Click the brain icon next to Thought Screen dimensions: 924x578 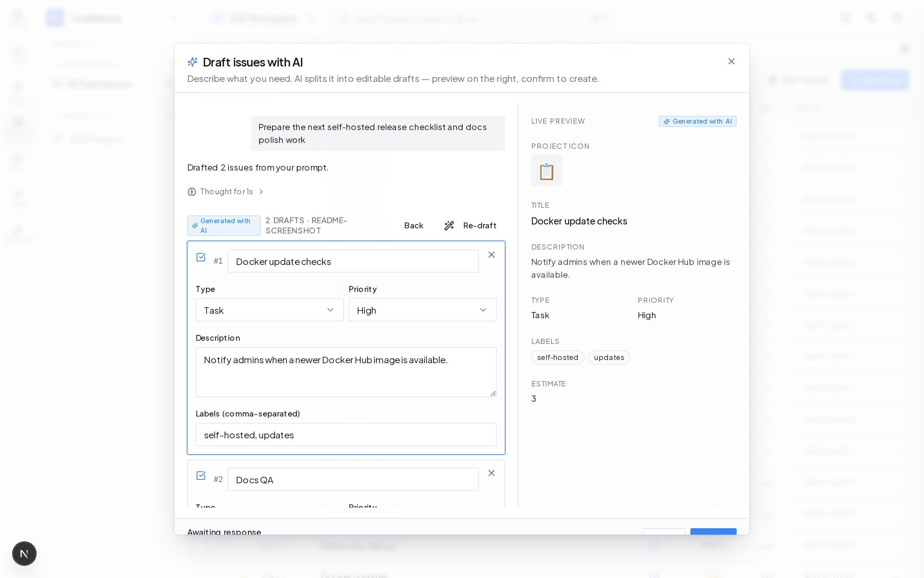pos(192,191)
